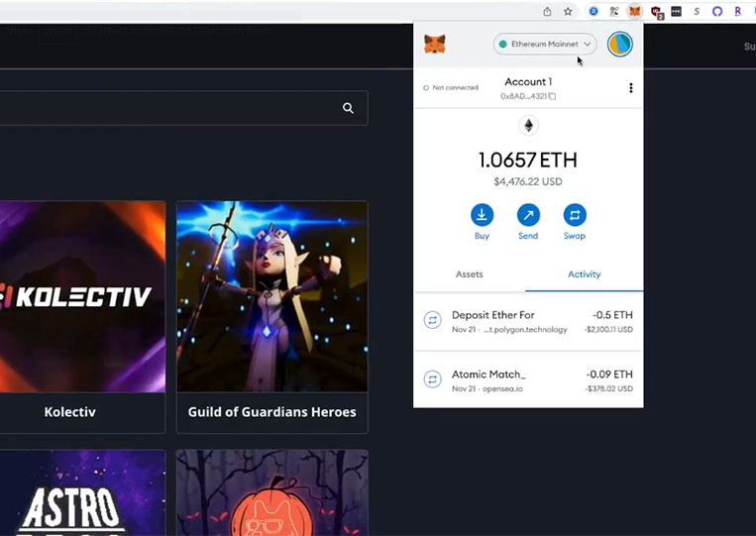Image resolution: width=756 pixels, height=536 pixels.
Task: Click the Send button in MetaMask
Action: pyautogui.click(x=528, y=222)
